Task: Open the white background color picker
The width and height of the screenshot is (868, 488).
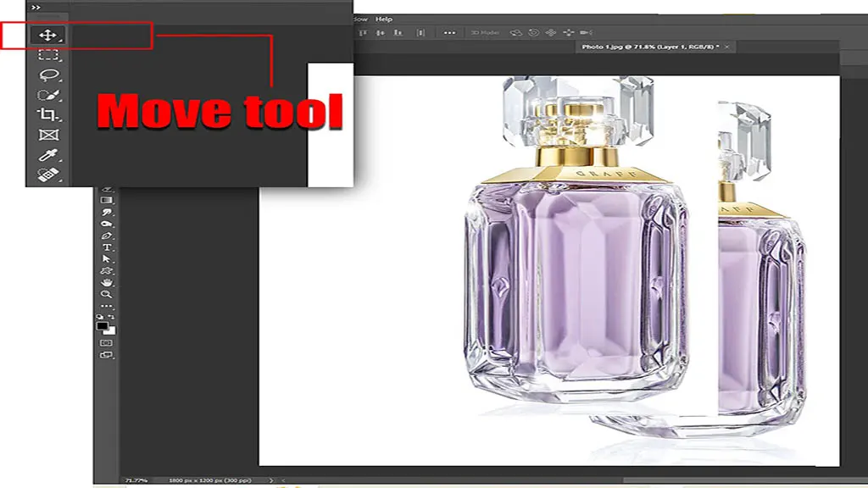Action: coord(112,332)
